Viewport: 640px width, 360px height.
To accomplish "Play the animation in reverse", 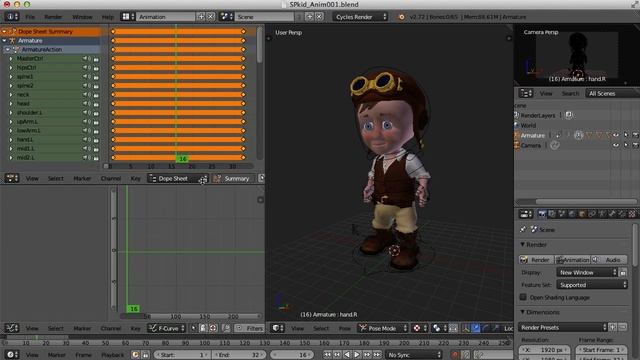I will pyautogui.click(x=347, y=355).
